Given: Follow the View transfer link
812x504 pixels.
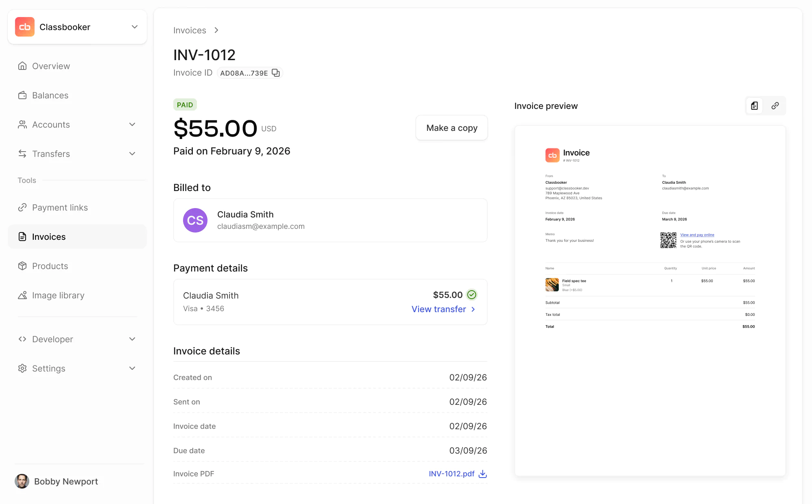Looking at the screenshot, I should point(439,309).
